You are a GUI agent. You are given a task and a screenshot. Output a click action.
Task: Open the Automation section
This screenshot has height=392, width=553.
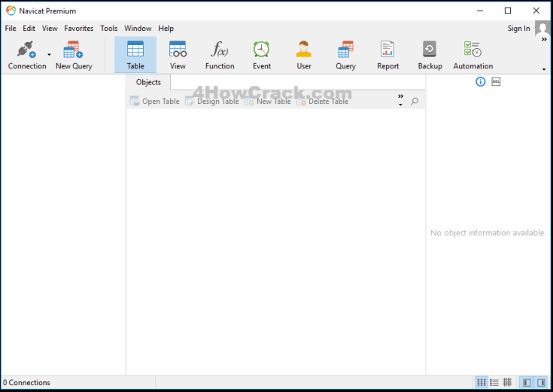pos(473,56)
